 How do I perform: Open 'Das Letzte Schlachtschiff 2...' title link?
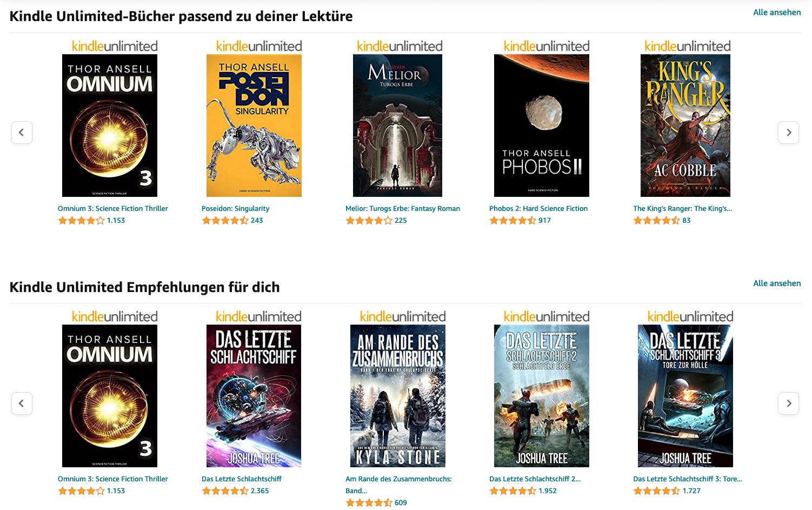[535, 479]
